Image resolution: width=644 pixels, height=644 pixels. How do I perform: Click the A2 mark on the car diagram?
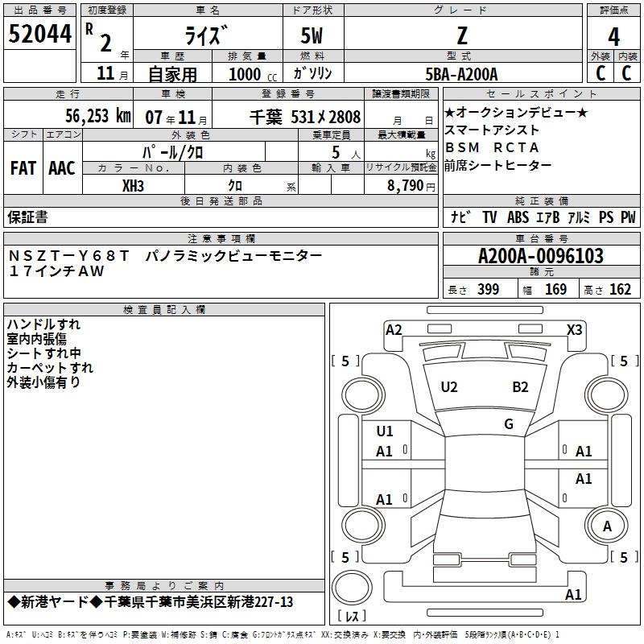pos(394,330)
